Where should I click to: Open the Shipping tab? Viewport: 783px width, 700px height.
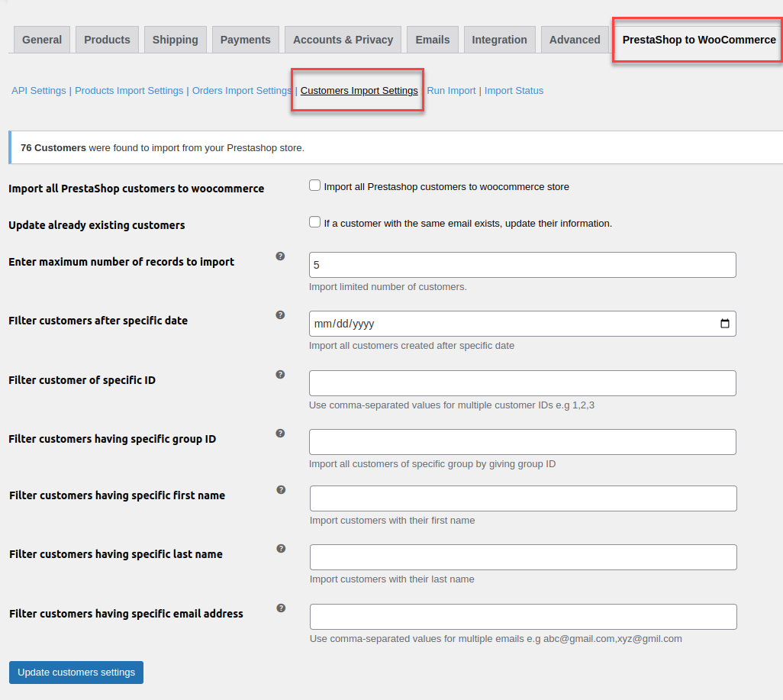[x=175, y=39]
